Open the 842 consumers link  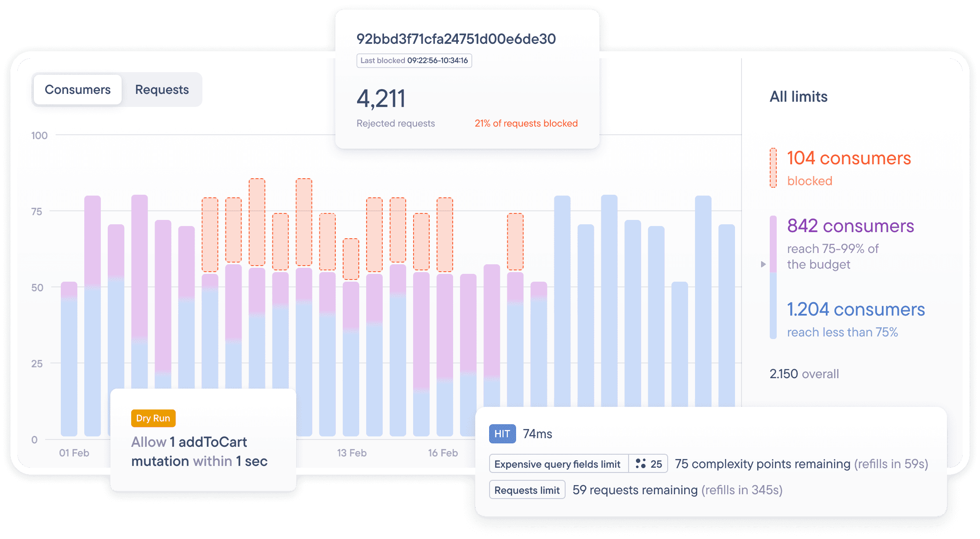click(850, 226)
